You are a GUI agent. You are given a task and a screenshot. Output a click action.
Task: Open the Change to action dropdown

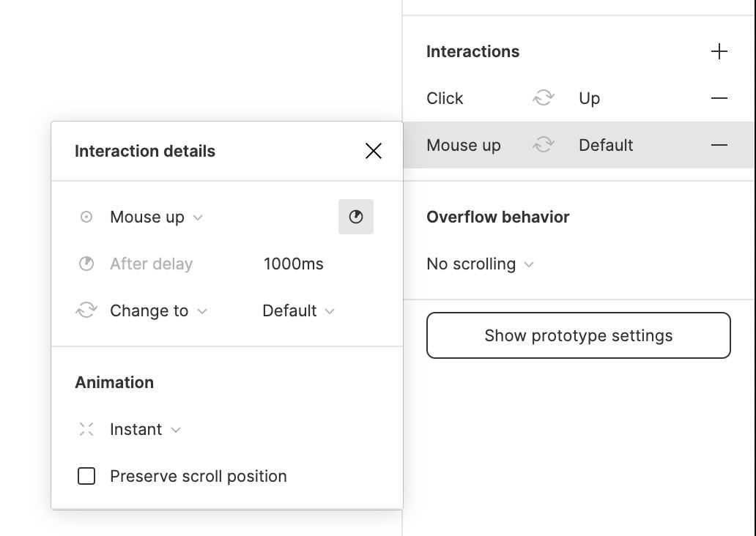158,311
